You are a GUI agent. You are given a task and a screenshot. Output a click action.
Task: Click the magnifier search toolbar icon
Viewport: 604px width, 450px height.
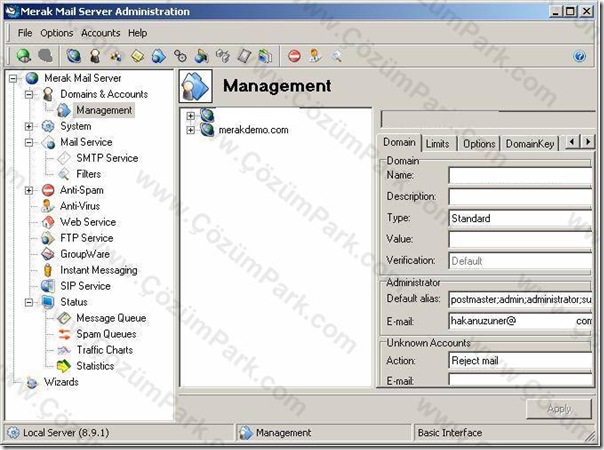336,57
